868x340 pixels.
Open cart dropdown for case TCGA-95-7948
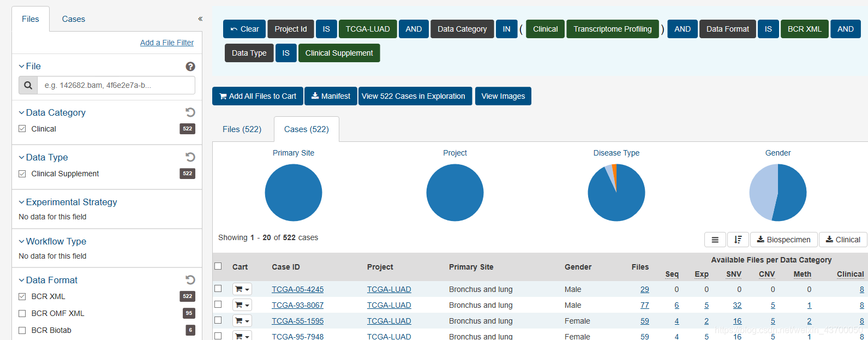pos(242,336)
